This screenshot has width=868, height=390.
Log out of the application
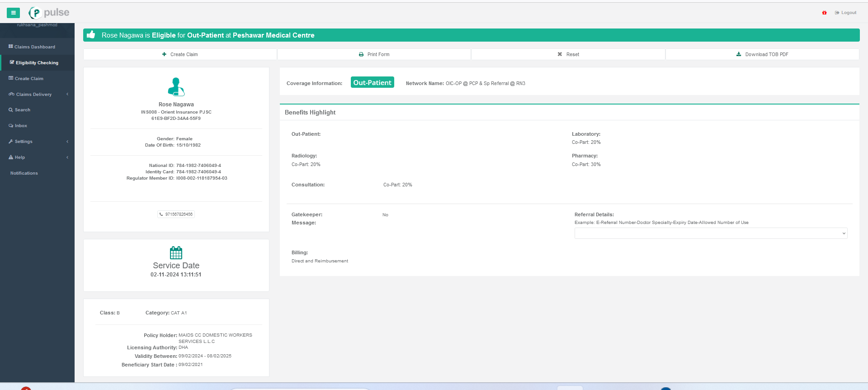(x=846, y=13)
